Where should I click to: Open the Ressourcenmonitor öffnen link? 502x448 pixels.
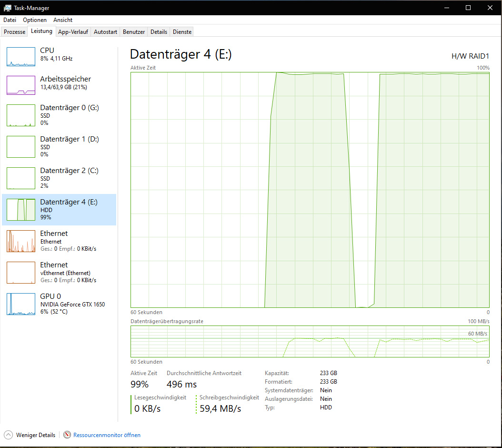tap(107, 435)
